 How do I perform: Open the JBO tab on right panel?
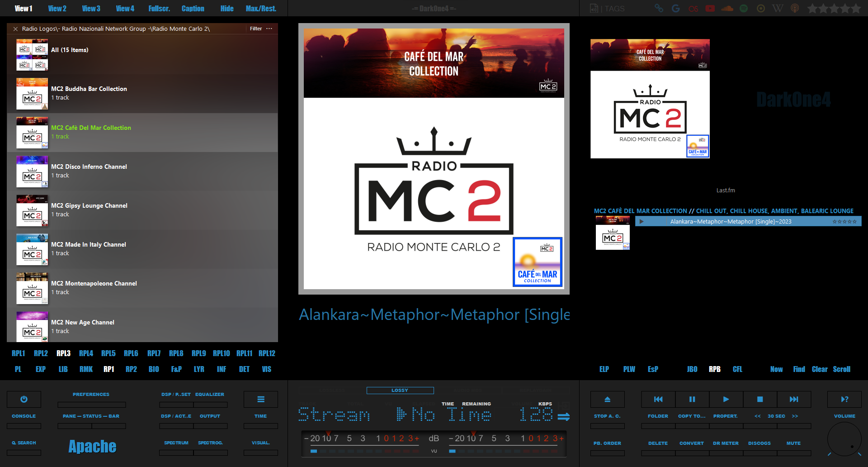coord(692,369)
